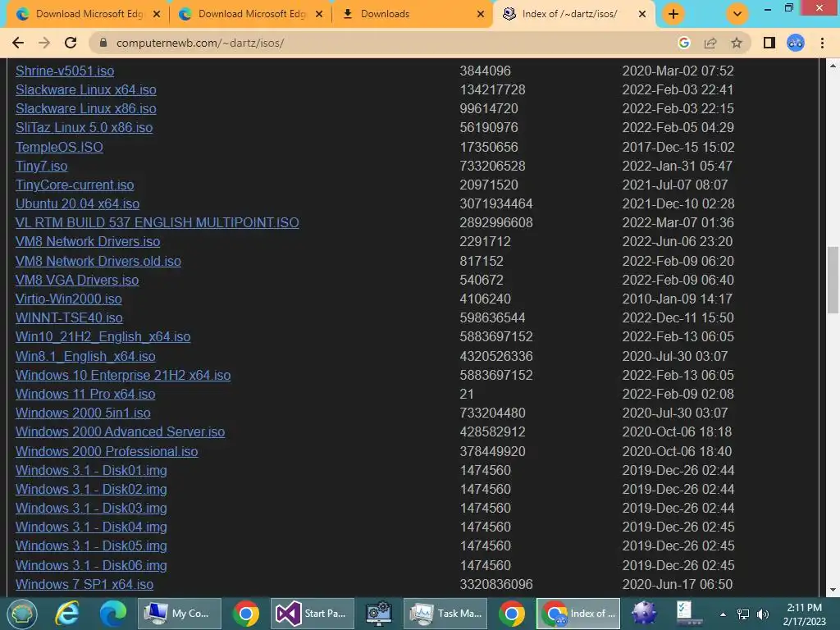840x630 pixels.
Task: Open the side panel icon
Action: [769, 43]
